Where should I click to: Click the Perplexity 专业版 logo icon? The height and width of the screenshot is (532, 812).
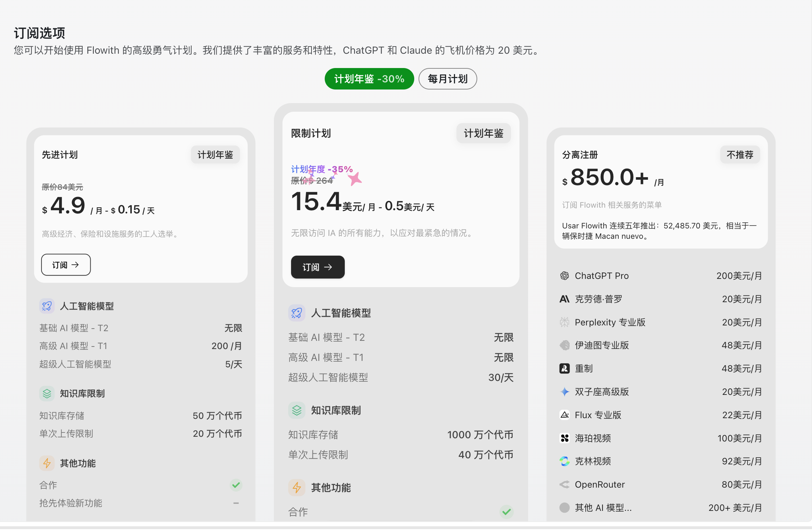(565, 322)
